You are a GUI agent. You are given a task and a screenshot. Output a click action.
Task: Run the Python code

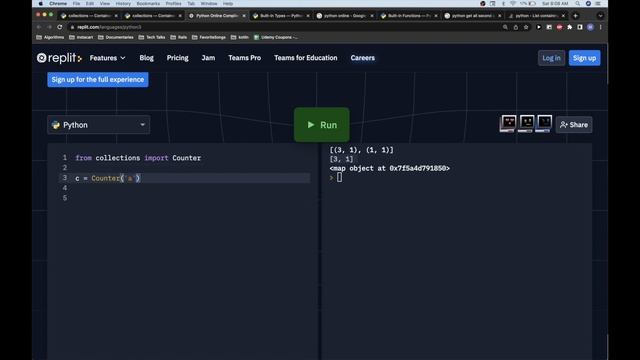(x=322, y=125)
